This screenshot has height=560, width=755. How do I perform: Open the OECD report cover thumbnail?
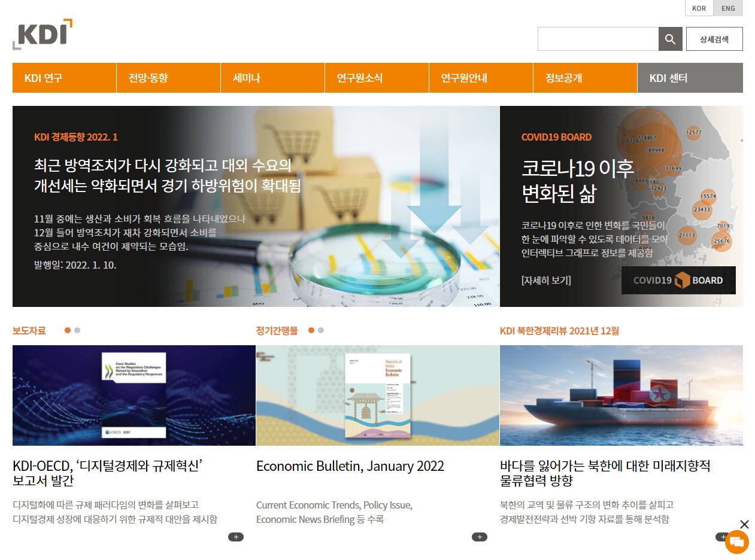tap(134, 395)
